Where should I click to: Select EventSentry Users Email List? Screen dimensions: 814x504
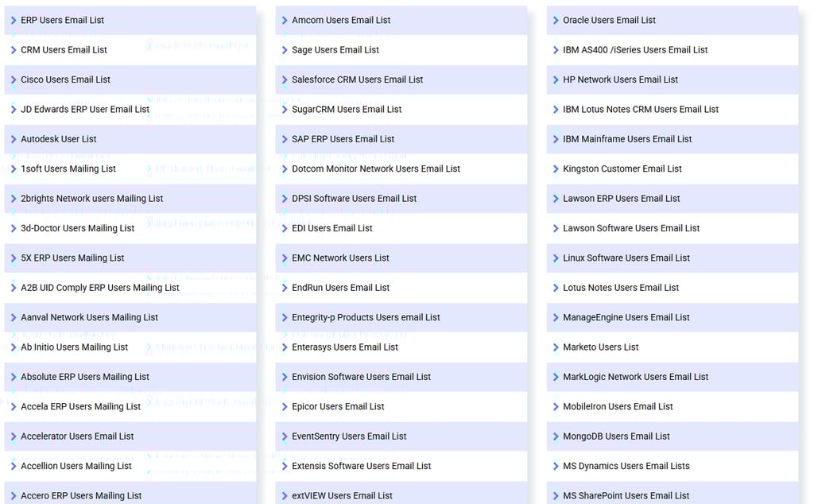click(x=349, y=436)
